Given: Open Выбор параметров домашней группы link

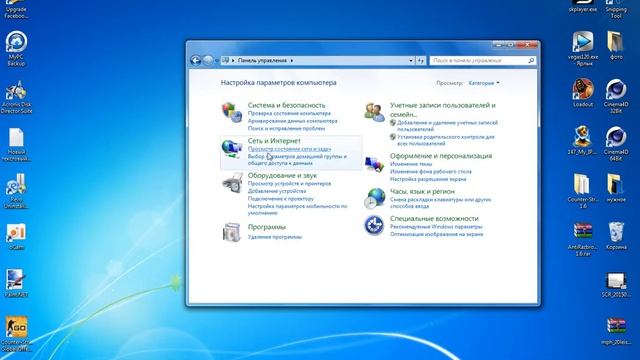Looking at the screenshot, I should pyautogui.click(x=297, y=160).
